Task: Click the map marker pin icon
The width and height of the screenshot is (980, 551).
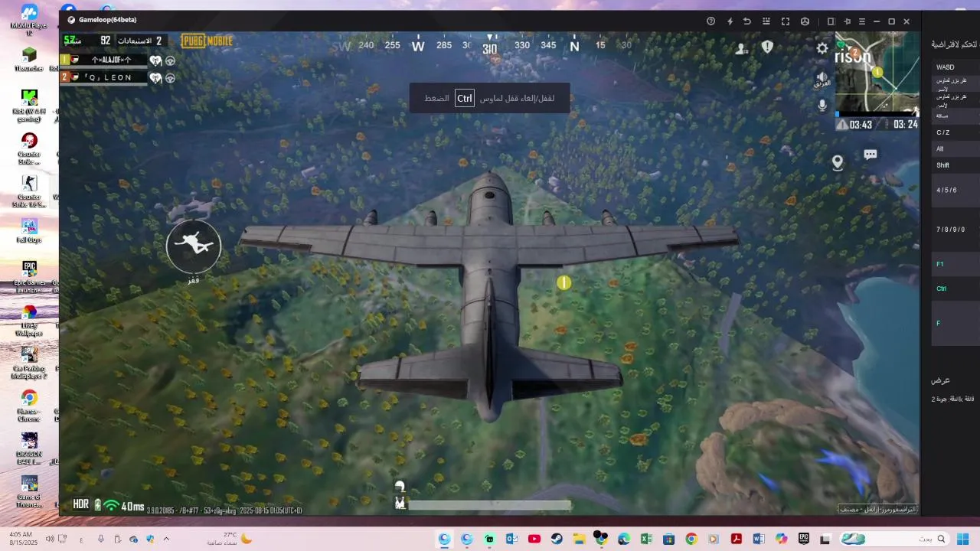Action: [838, 162]
